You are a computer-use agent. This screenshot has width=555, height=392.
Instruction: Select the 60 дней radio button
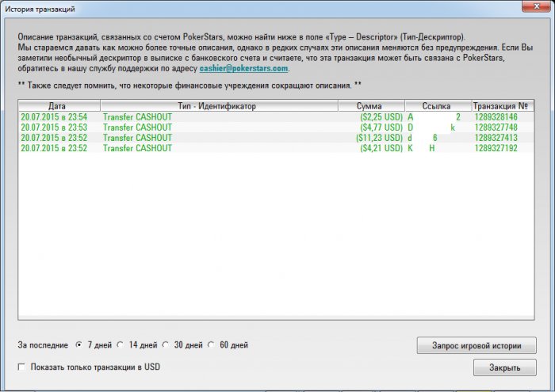[211, 344]
